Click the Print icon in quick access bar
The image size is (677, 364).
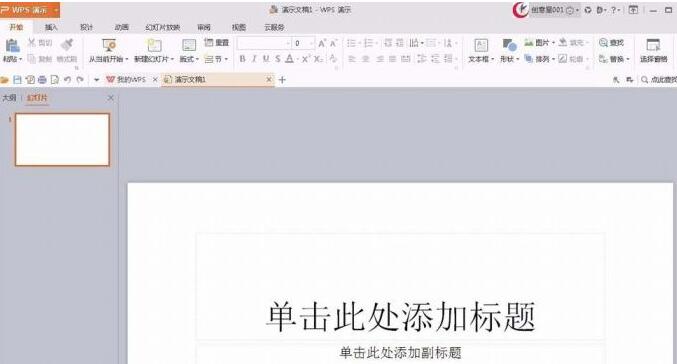pyautogui.click(x=42, y=79)
